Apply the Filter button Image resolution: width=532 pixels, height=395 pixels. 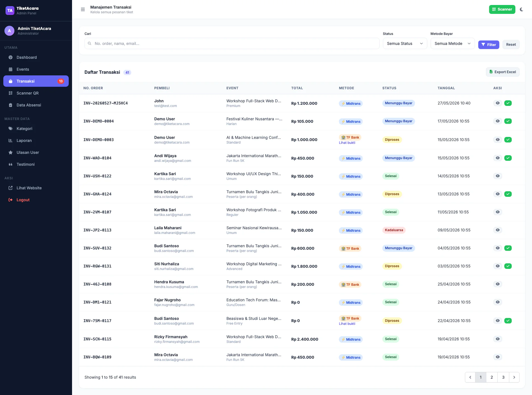pyautogui.click(x=488, y=45)
